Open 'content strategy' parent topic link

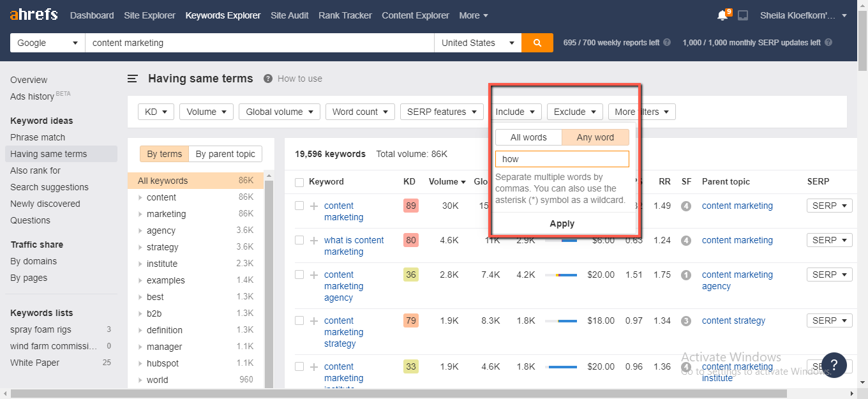click(x=733, y=320)
